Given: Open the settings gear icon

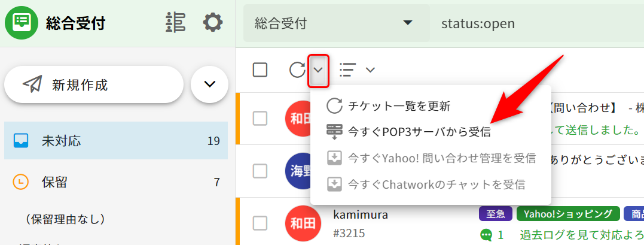Looking at the screenshot, I should point(212,23).
